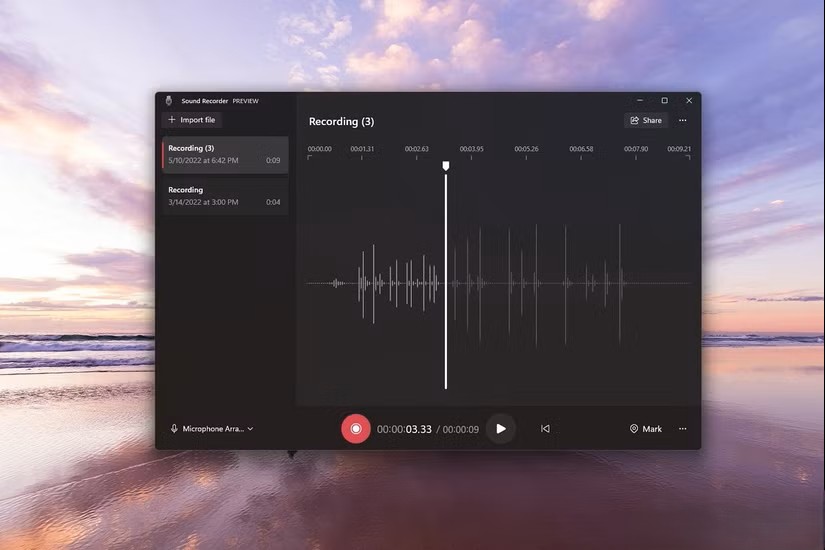Click the playhead handle on the timeline
Screen dimensions: 825x550
446,166
